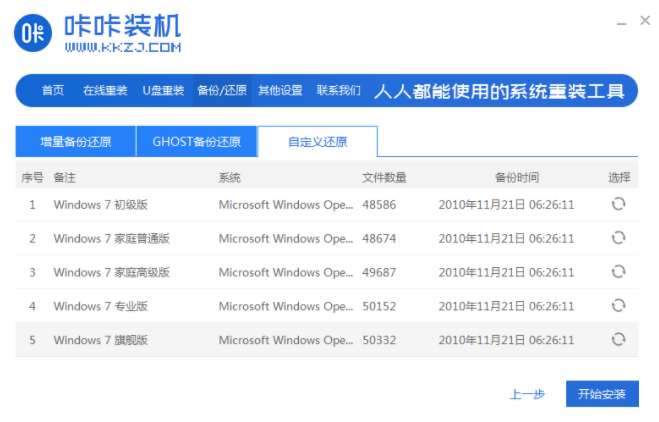Click the 备份时间 column header
Screen dimensions: 659x422
click(517, 178)
